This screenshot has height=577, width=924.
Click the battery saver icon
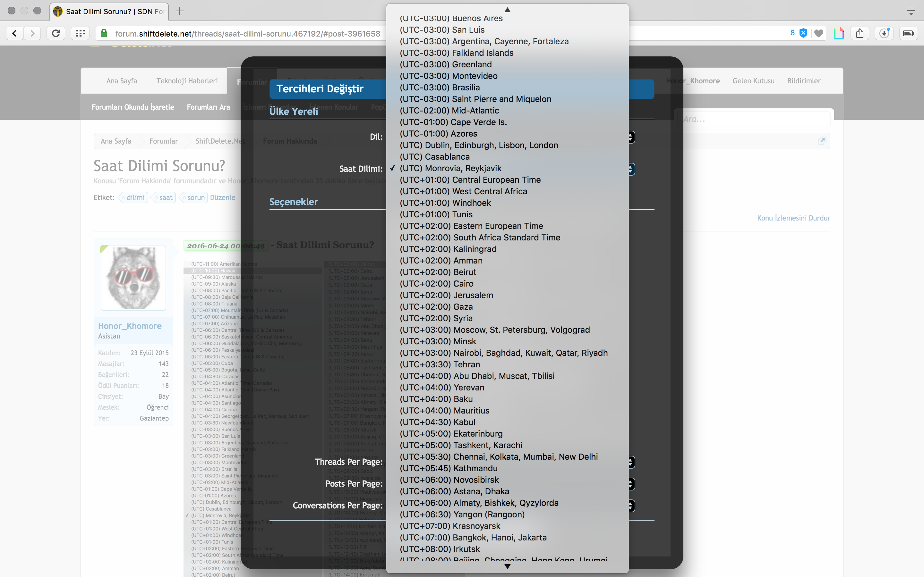908,34
